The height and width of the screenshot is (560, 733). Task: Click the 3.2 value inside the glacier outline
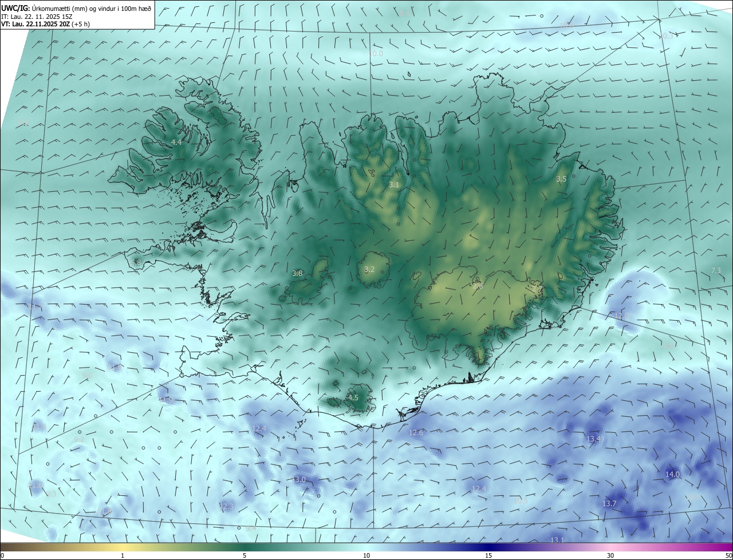(369, 269)
